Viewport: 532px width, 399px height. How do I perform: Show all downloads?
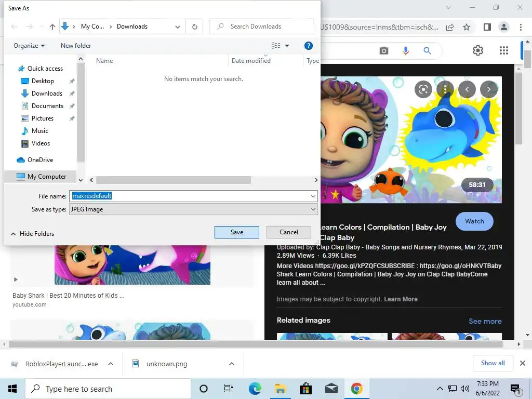coord(493,363)
